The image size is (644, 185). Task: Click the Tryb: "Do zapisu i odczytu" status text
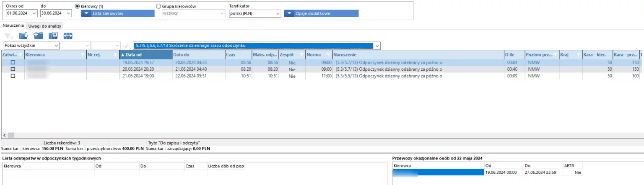[174, 143]
